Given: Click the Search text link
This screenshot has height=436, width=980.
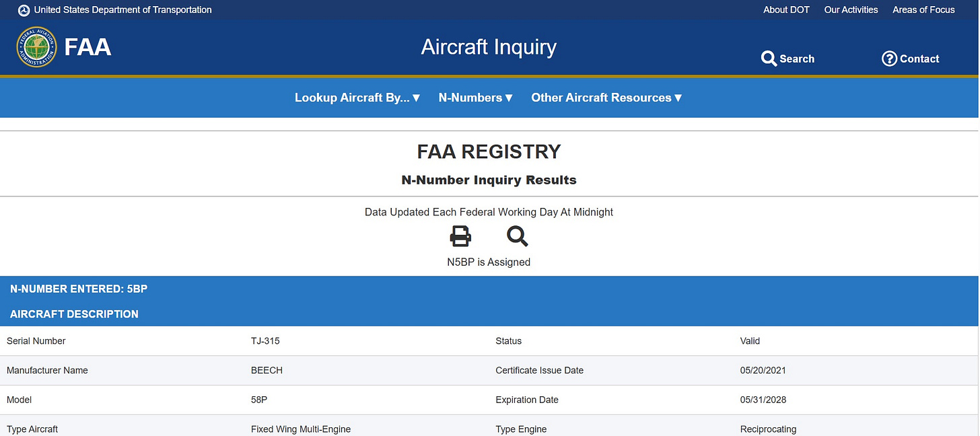Looking at the screenshot, I should pos(797,59).
